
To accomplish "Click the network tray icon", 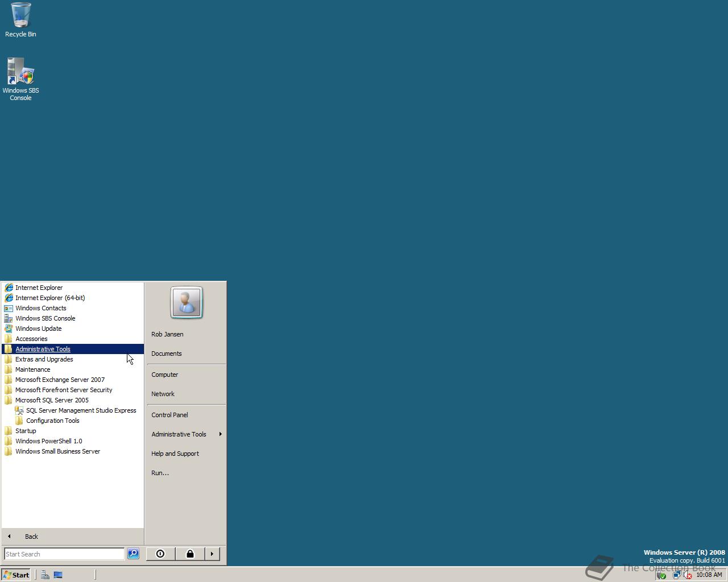I will pos(677,575).
